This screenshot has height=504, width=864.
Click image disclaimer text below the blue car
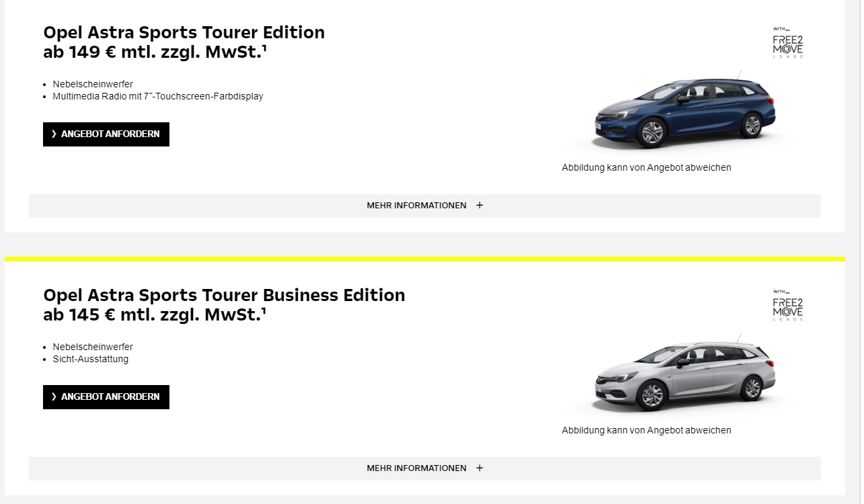pos(646,167)
